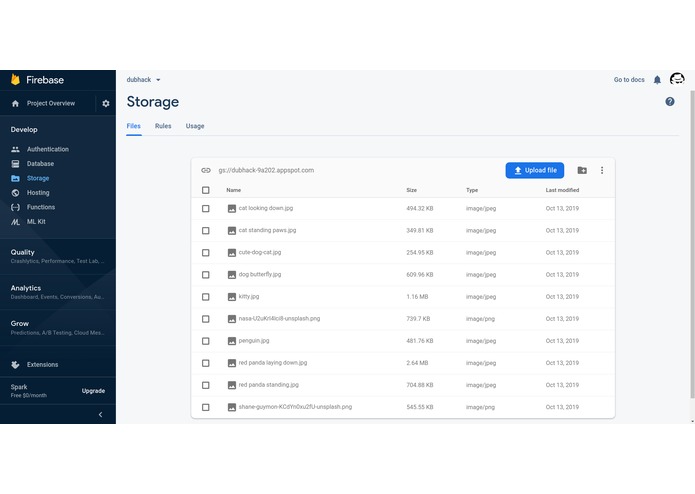Screen dimensions: 695x494
Task: Click image icon for nasa unsplash png
Action: [232, 319]
